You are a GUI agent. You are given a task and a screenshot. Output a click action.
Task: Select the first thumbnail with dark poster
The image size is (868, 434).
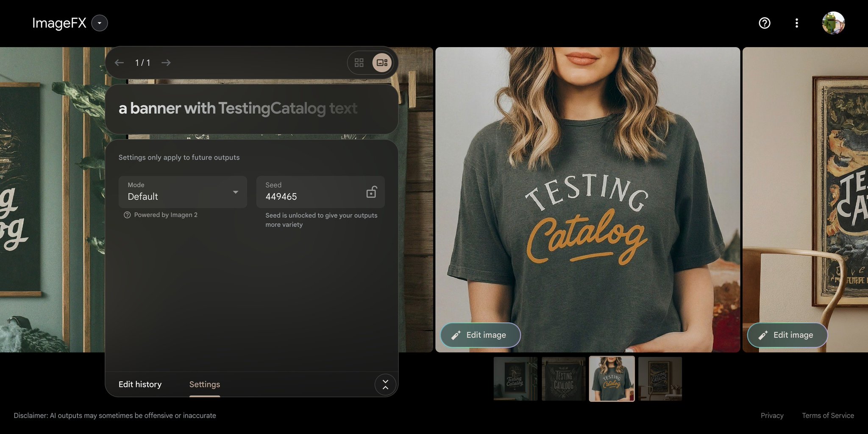coord(515,379)
